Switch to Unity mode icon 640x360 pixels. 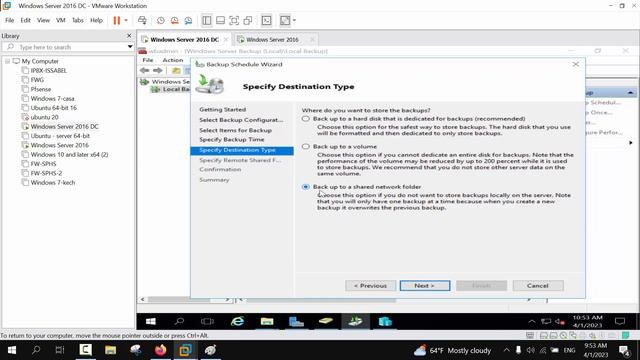248,20
